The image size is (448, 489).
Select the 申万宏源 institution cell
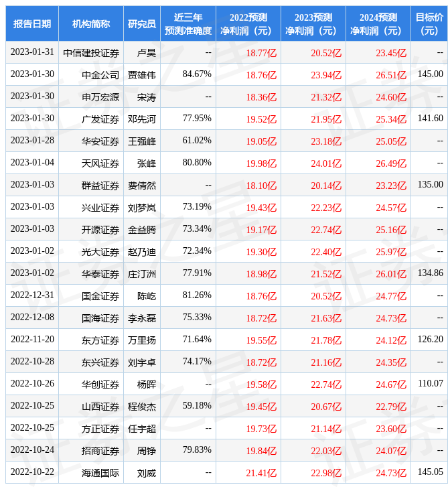coord(91,97)
